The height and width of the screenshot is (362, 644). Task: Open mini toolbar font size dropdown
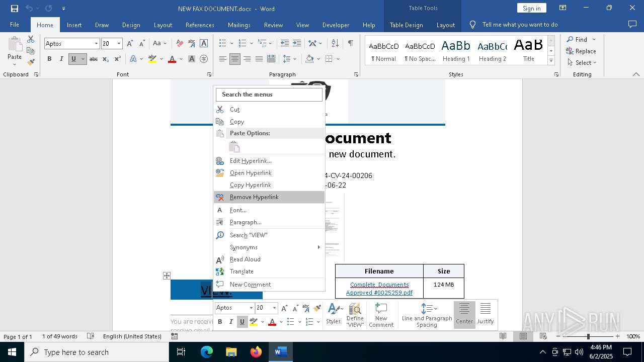[274, 308]
